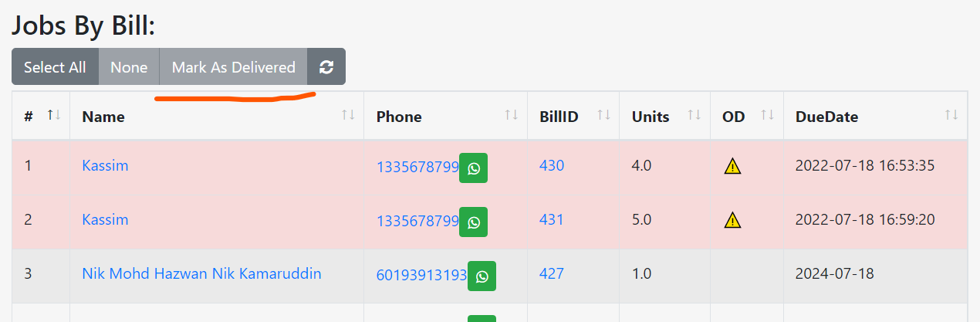Open WhatsApp for Nik Mohd Hazwan
Viewport: 980px width, 322px height.
482,276
